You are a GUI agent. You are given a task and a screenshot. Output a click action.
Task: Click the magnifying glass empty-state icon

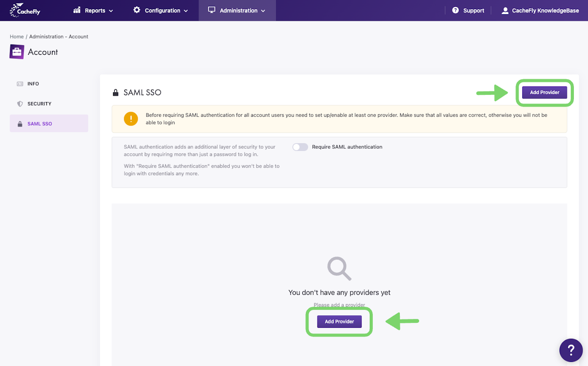point(339,269)
